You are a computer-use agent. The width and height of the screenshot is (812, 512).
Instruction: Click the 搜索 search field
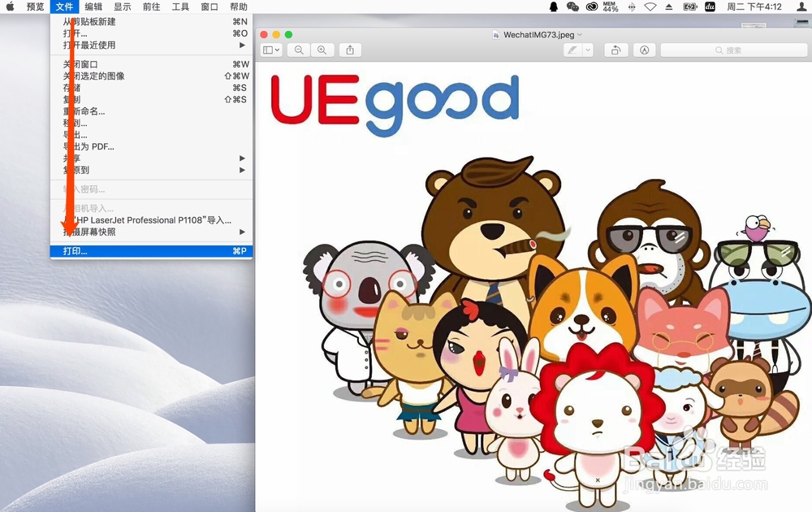point(734,50)
